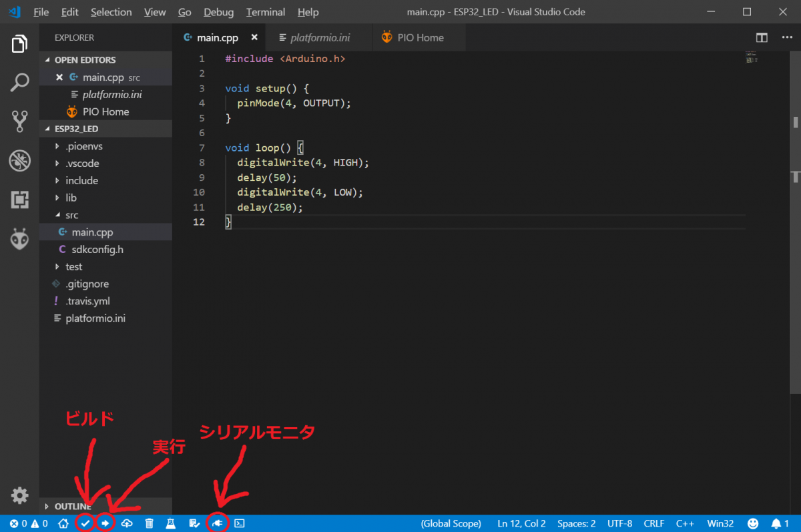Click the VS Code logo in title bar

15,12
